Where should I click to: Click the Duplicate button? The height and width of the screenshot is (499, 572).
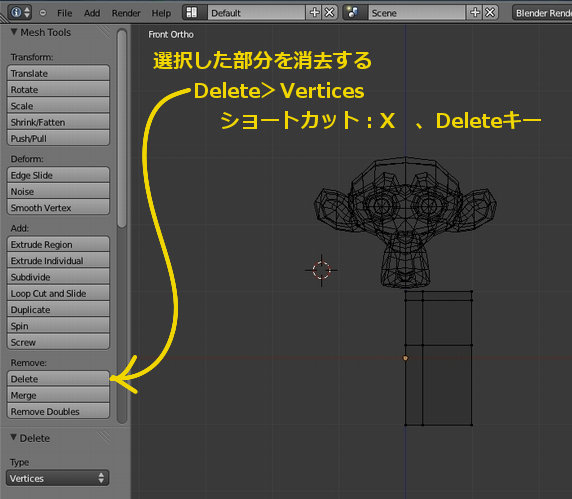(58, 309)
